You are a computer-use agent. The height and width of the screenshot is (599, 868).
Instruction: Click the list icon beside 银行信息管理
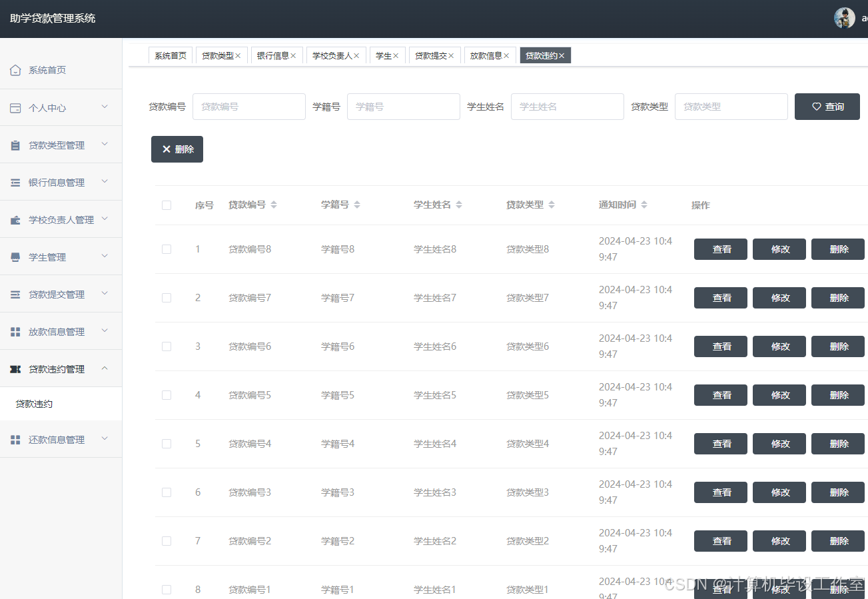click(15, 183)
